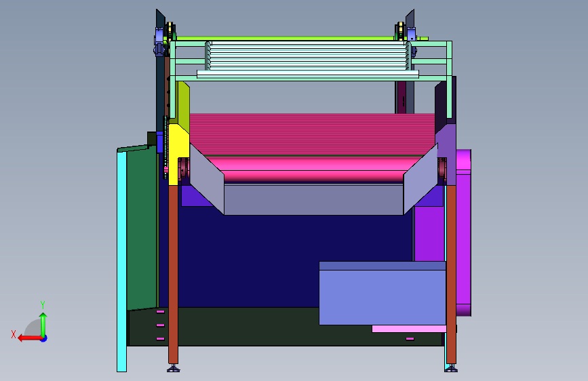This screenshot has width=588, height=381.
Task: Select the magenta slot at bottom right of base
Action: (x=410, y=338)
